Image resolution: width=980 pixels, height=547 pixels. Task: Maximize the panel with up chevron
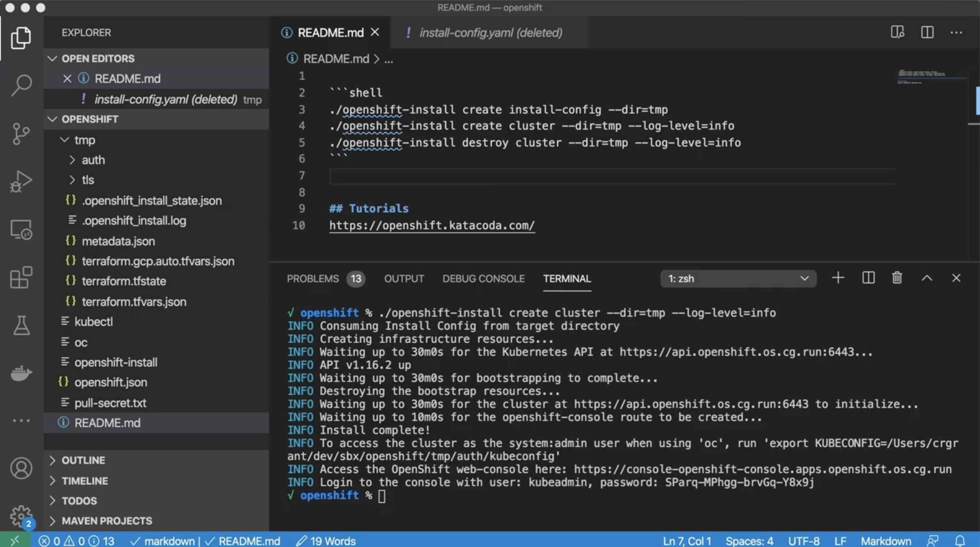[927, 278]
